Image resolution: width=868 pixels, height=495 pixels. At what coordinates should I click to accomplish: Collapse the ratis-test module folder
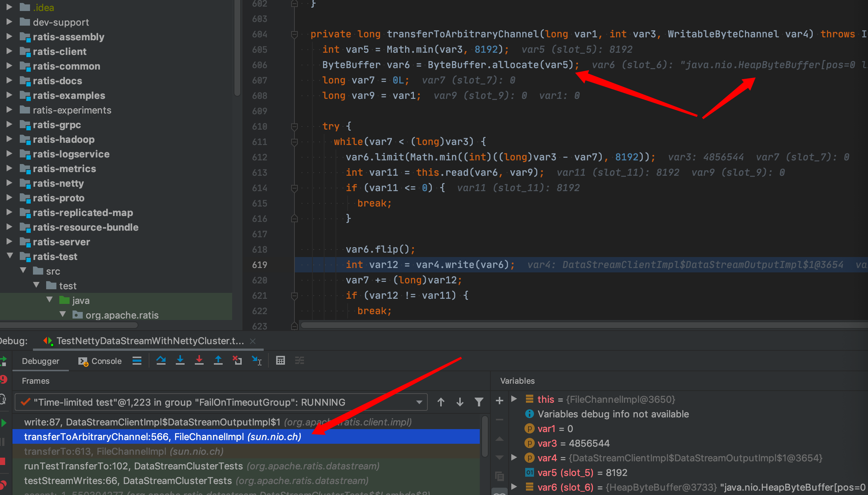click(10, 256)
